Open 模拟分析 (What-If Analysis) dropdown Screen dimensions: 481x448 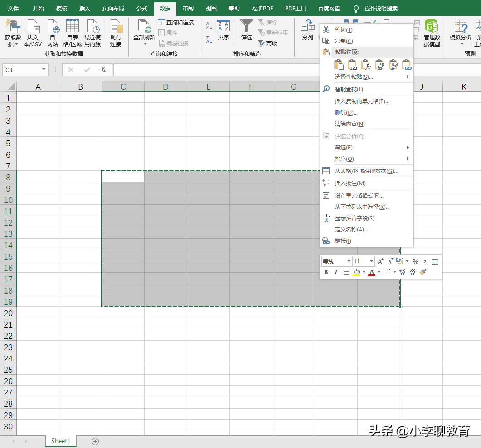click(x=461, y=33)
